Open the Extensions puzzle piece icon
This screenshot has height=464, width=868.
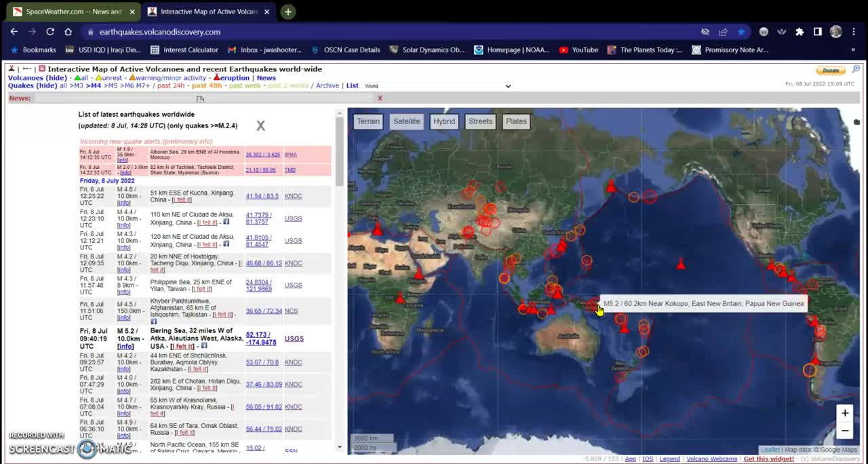click(800, 32)
